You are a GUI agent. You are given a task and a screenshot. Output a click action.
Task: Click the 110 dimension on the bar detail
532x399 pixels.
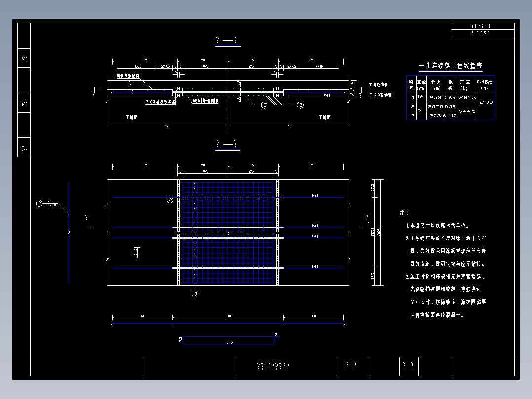pos(228,316)
